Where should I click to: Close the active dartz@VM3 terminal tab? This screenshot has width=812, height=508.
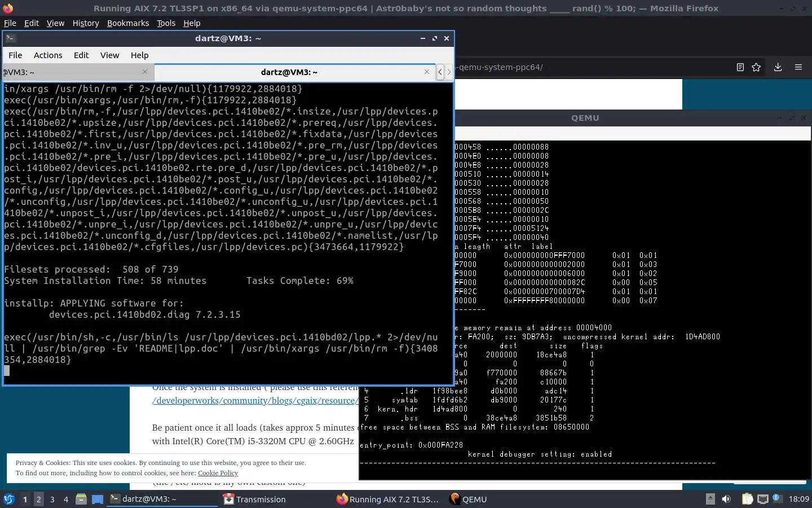(x=427, y=72)
